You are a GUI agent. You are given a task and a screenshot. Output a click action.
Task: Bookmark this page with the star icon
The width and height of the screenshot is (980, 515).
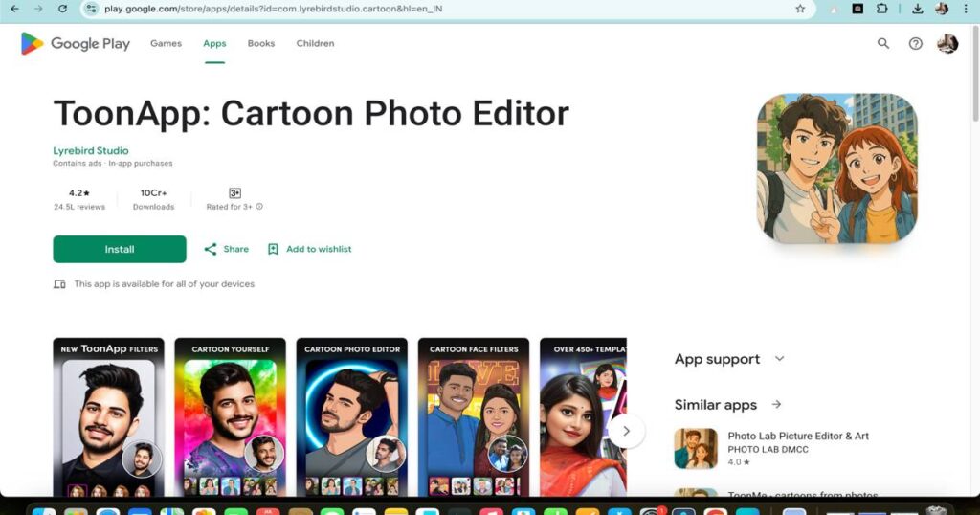point(800,9)
